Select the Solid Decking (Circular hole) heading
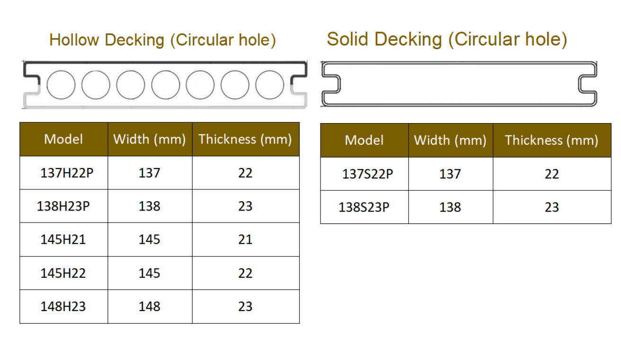 [x=447, y=39]
